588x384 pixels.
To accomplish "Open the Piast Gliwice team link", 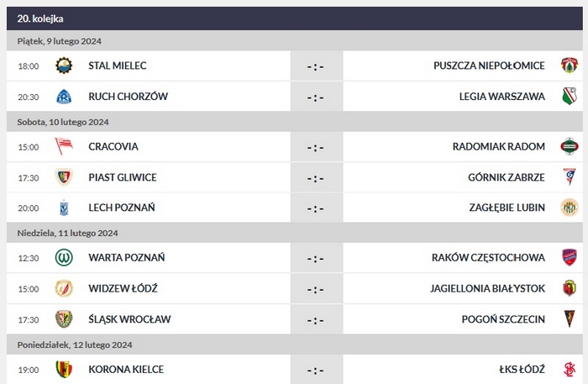I will point(123,177).
